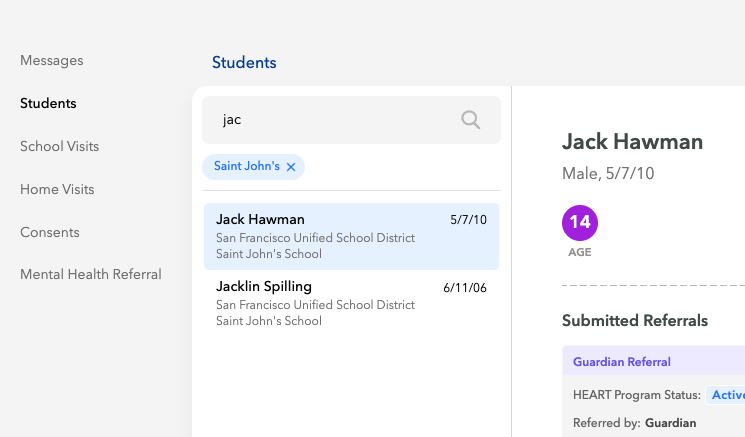This screenshot has width=745, height=437.
Task: Click the blue Students page header
Action: click(244, 63)
